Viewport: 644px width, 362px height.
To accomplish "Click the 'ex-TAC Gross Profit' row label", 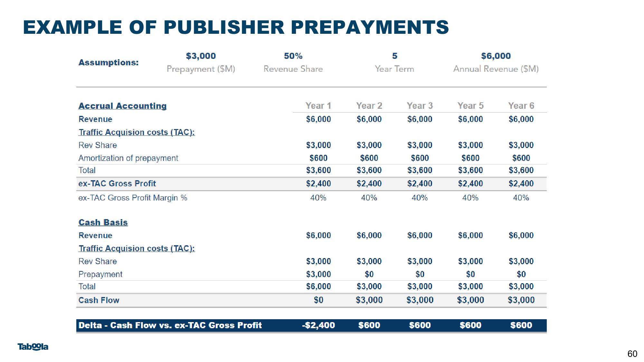I will point(117,183).
